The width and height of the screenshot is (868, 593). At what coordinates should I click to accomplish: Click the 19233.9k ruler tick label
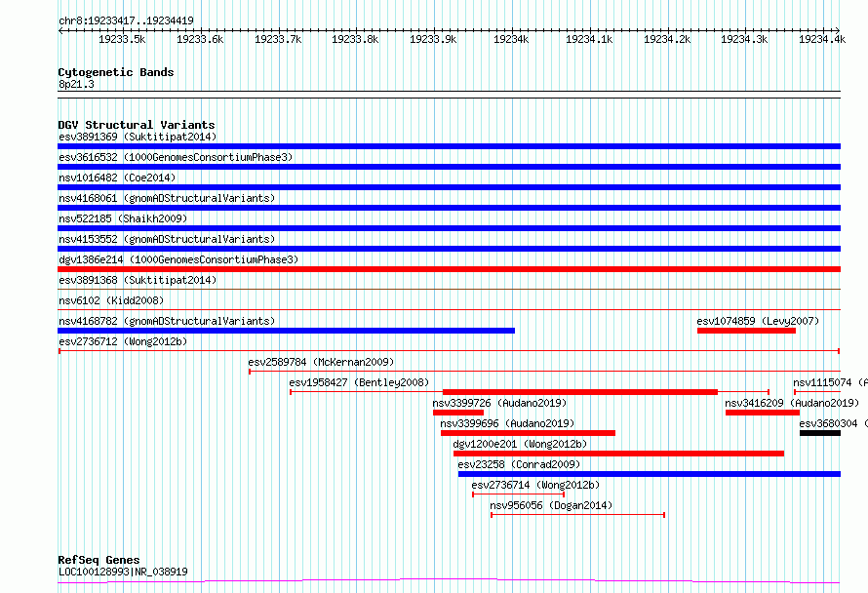point(433,39)
